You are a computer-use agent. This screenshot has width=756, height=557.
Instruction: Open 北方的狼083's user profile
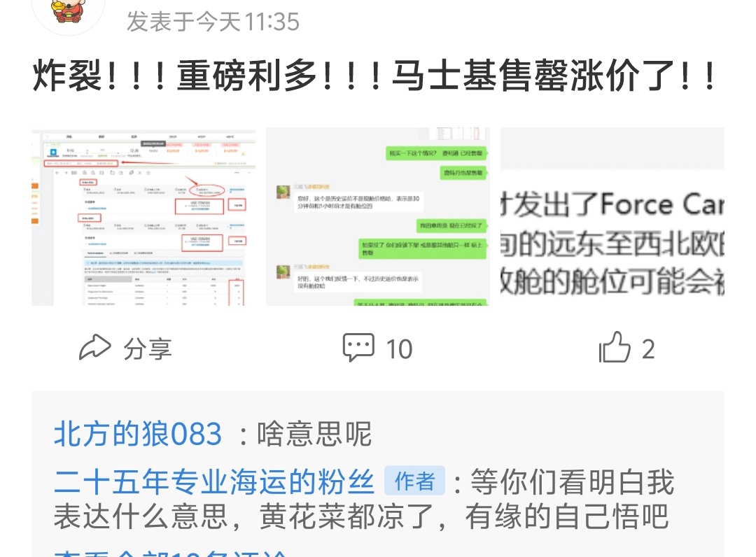pos(138,434)
